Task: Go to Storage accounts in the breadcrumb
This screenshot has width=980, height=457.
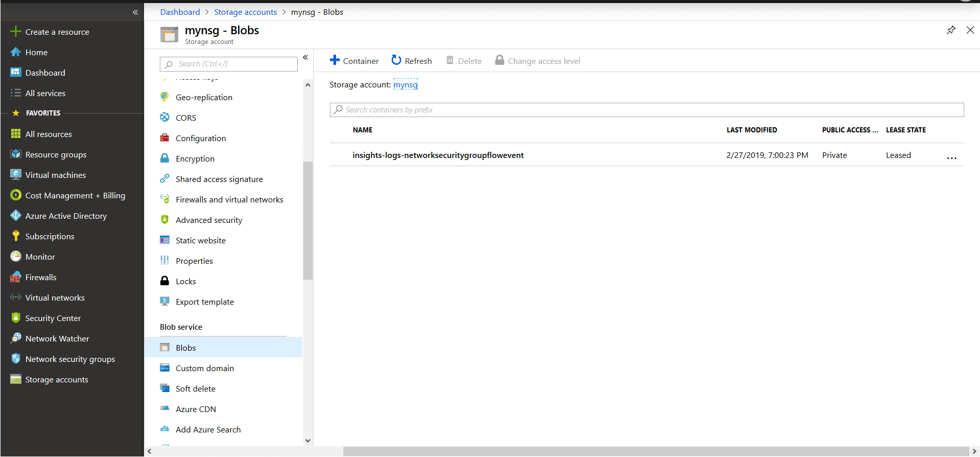Action: [x=246, y=12]
